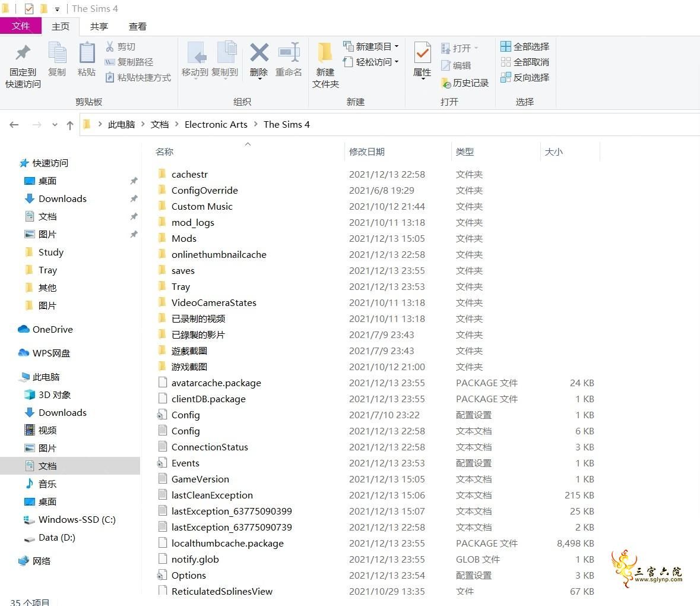Sort by 名称 column header
This screenshot has width=700, height=606.
(x=164, y=152)
